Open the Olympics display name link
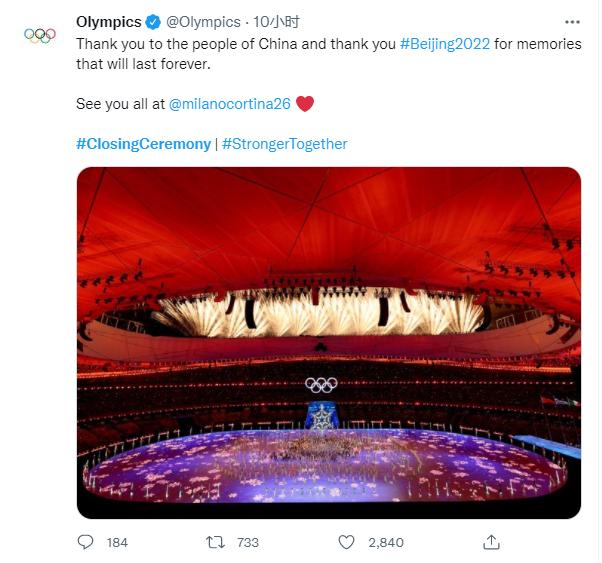Image resolution: width=602 pixels, height=563 pixels. point(108,22)
